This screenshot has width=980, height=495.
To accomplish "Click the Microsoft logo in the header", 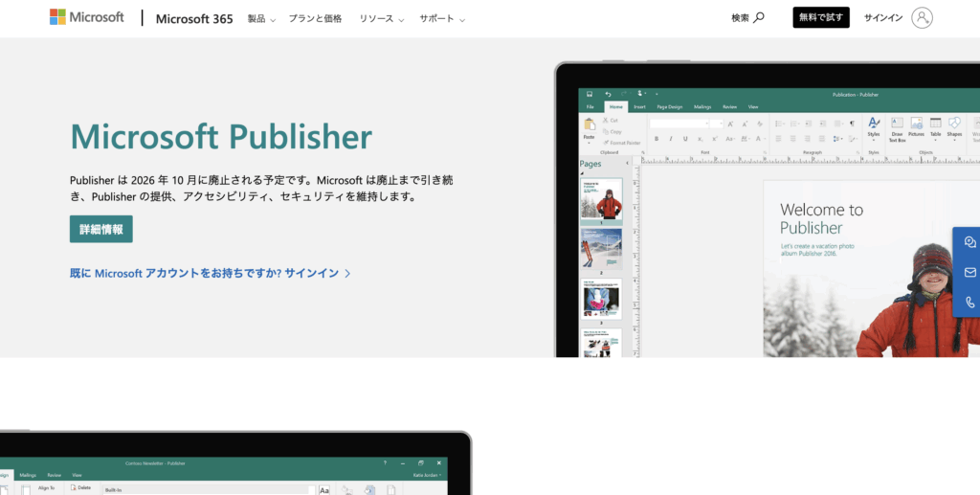I will pos(87,17).
